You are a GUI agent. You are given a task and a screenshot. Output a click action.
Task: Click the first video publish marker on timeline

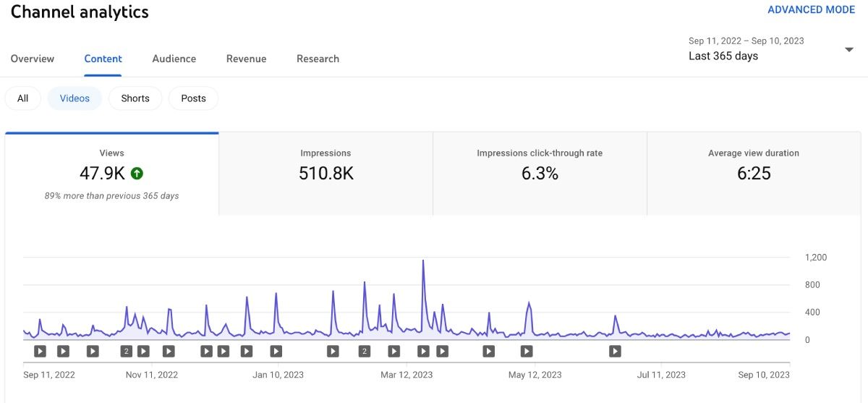(40, 352)
